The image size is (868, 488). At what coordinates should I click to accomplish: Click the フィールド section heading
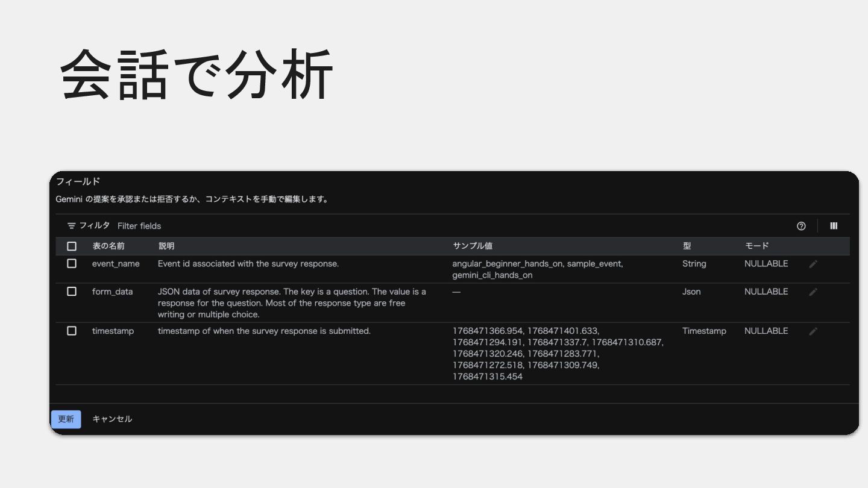pyautogui.click(x=78, y=181)
